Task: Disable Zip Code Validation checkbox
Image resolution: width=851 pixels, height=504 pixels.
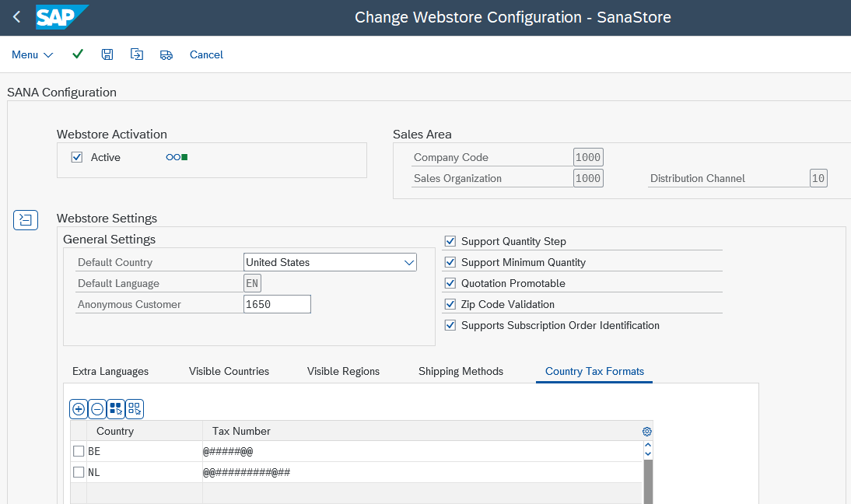Action: tap(450, 304)
